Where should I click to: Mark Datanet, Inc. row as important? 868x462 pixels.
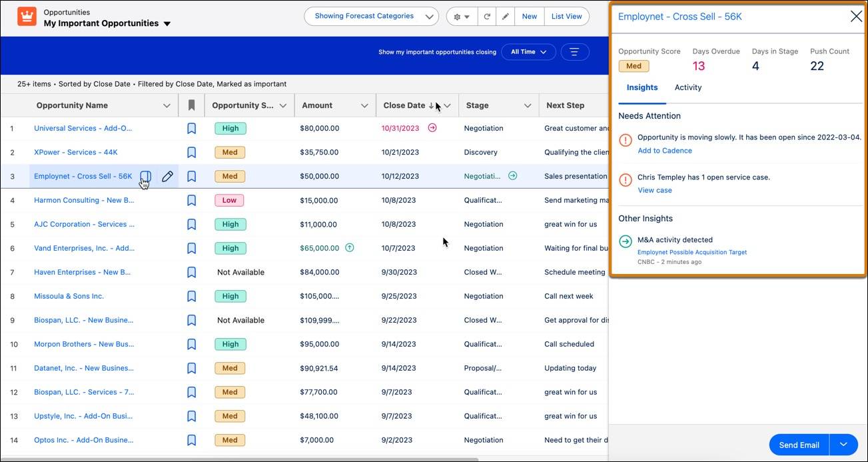click(191, 368)
